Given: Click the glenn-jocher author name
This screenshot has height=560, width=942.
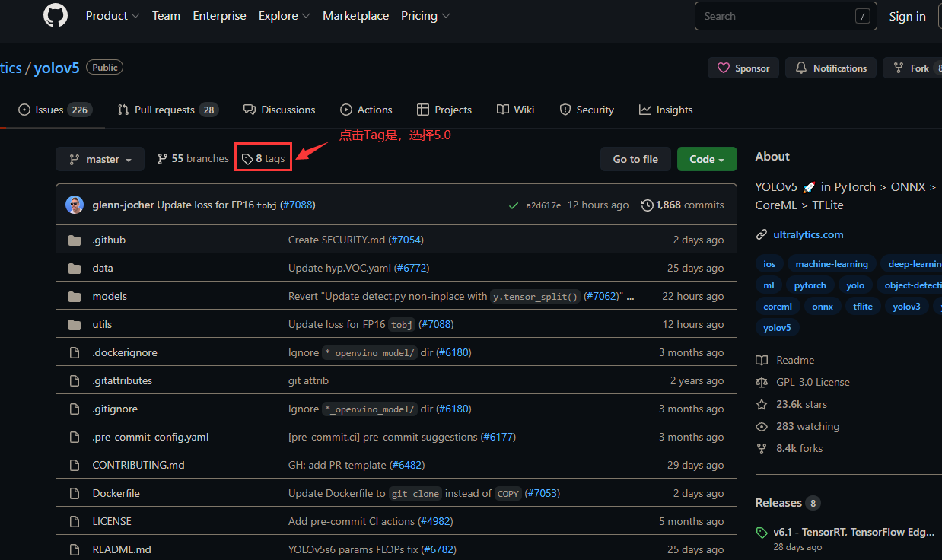Looking at the screenshot, I should 123,205.
